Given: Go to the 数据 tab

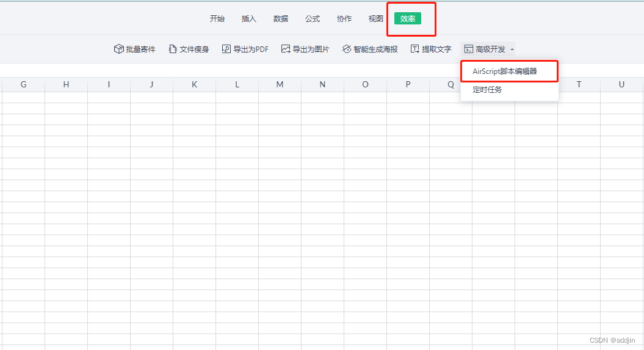Looking at the screenshot, I should (x=281, y=18).
